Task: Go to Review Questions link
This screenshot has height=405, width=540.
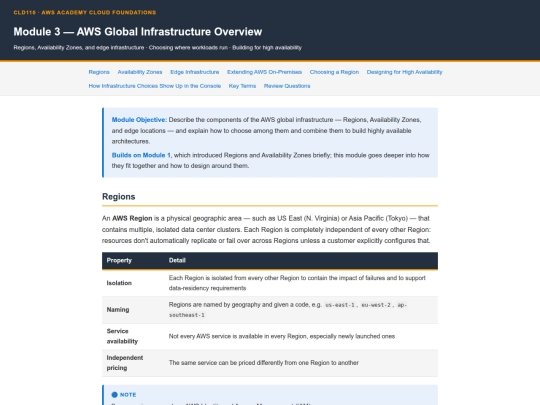Action: (x=287, y=86)
